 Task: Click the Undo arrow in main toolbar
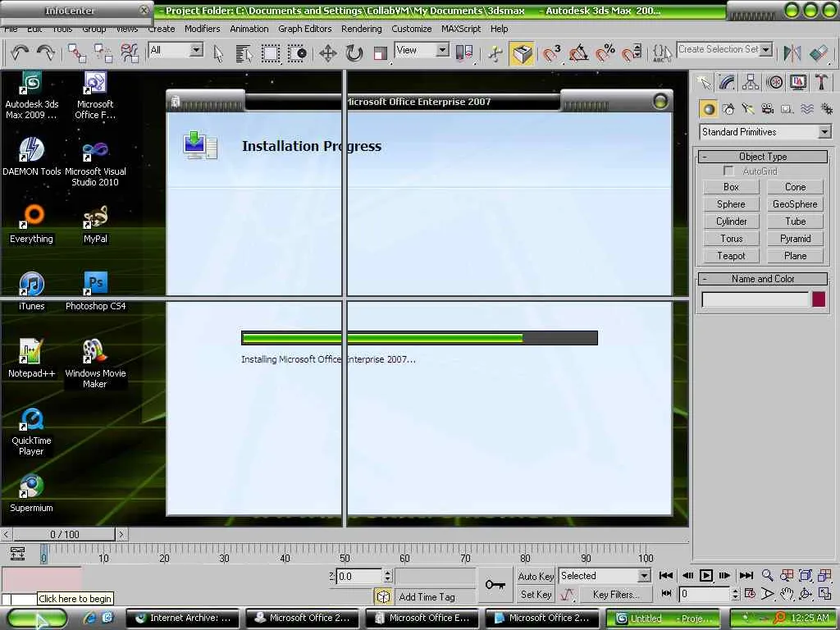point(20,52)
